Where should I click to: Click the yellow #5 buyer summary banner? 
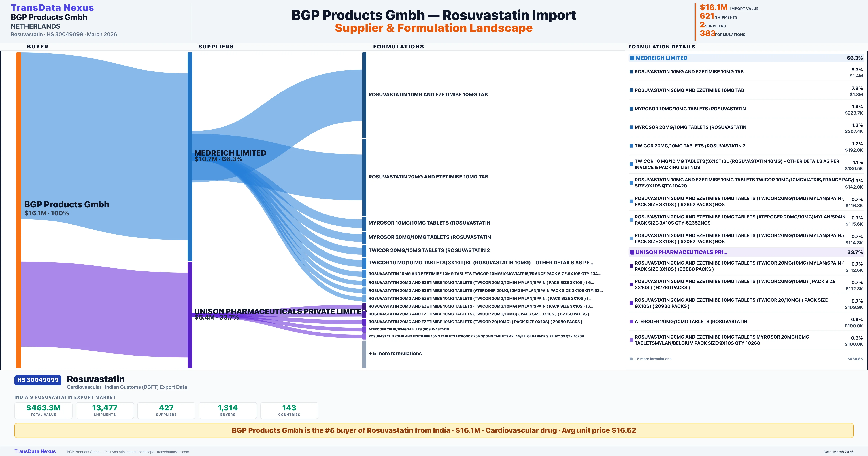pos(434,430)
